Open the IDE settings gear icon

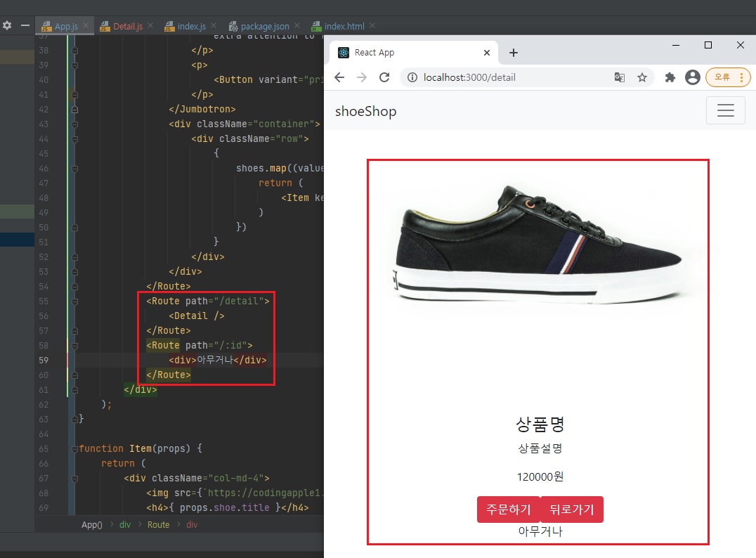coord(7,25)
